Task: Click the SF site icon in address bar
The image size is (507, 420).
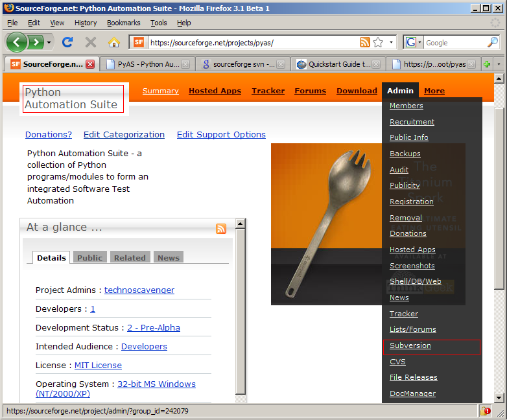Action: pos(139,42)
